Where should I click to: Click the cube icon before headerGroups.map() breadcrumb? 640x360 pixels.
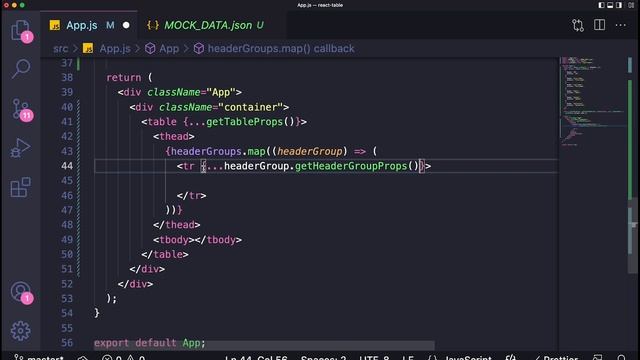point(199,49)
